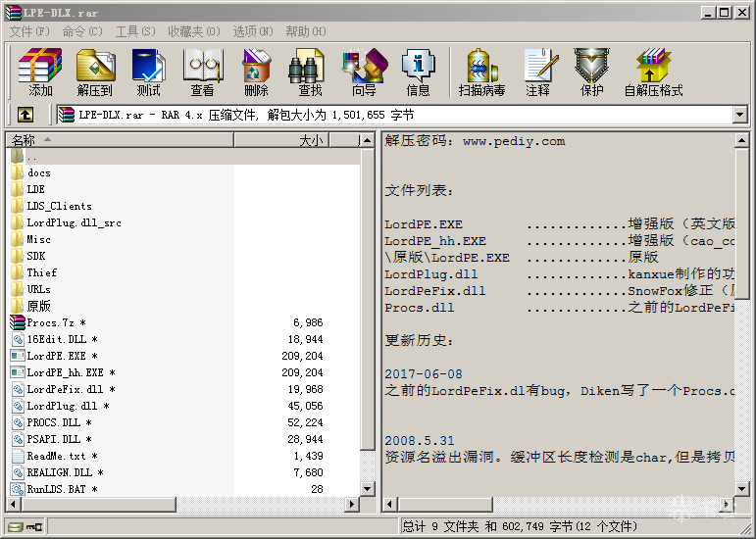
Task: Click the Test (测试) toolbar icon
Action: tap(148, 65)
